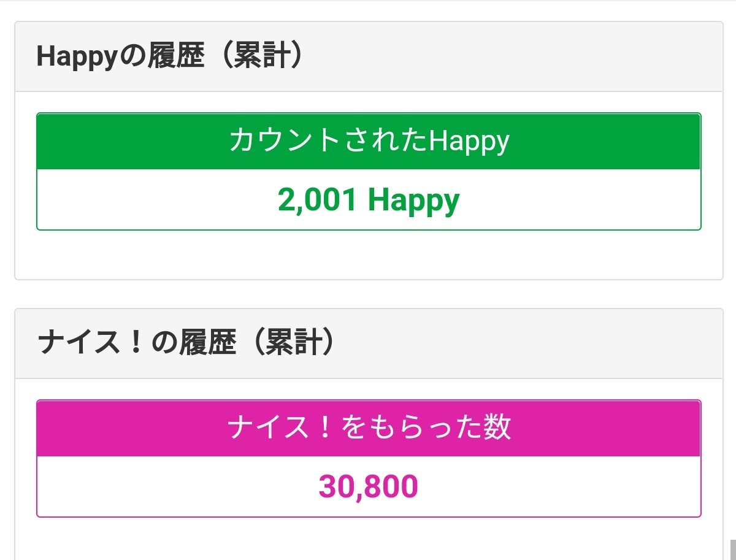
Task: Click （累計） in the ナイス！ history heading
Action: (287, 343)
